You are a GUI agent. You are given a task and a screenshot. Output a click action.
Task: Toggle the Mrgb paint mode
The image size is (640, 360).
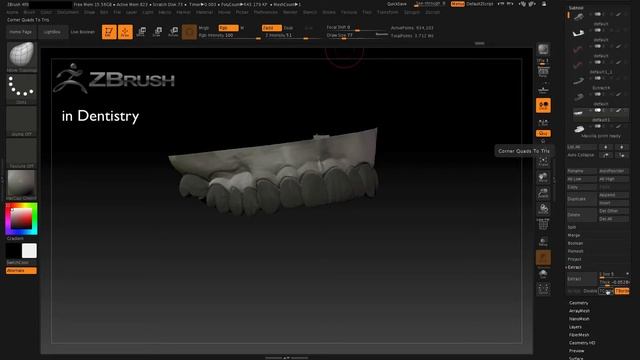(204, 28)
